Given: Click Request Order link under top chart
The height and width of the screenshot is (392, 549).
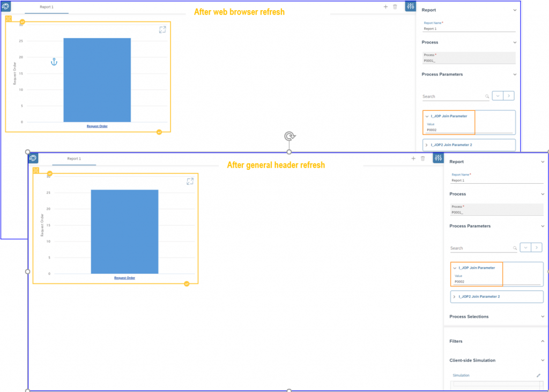Looking at the screenshot, I should (97, 126).
